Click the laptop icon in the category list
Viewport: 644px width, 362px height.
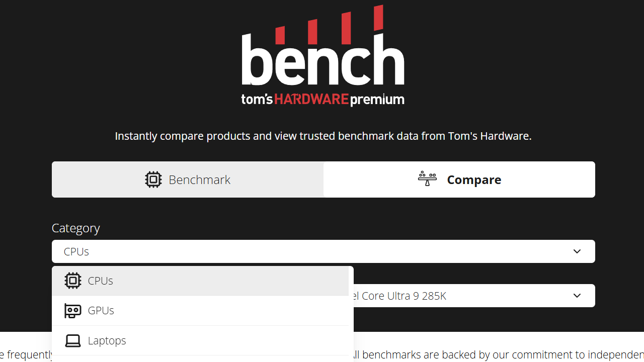pyautogui.click(x=73, y=341)
